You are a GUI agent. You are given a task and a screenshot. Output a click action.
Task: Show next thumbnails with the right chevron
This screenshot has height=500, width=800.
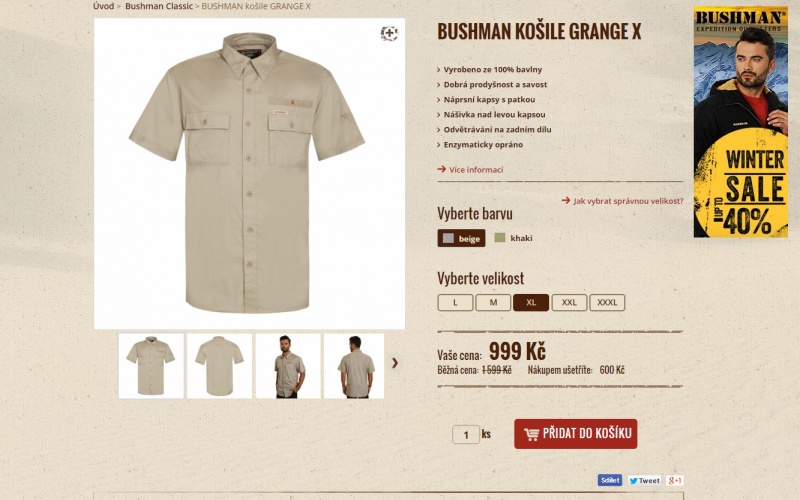[x=394, y=363]
